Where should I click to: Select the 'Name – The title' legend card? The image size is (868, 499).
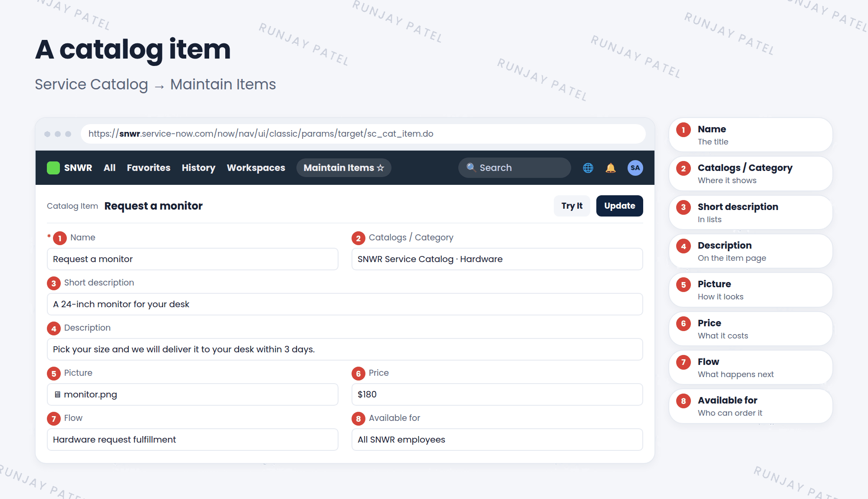[x=750, y=135]
